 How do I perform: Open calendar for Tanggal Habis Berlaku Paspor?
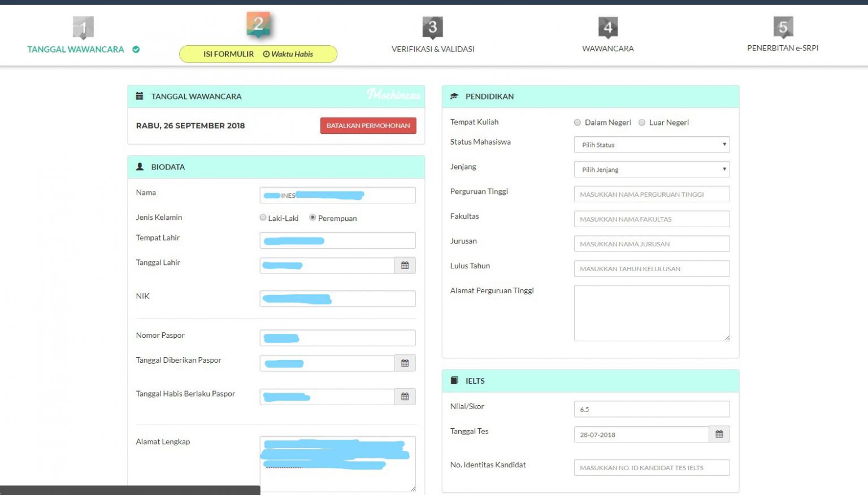(405, 397)
